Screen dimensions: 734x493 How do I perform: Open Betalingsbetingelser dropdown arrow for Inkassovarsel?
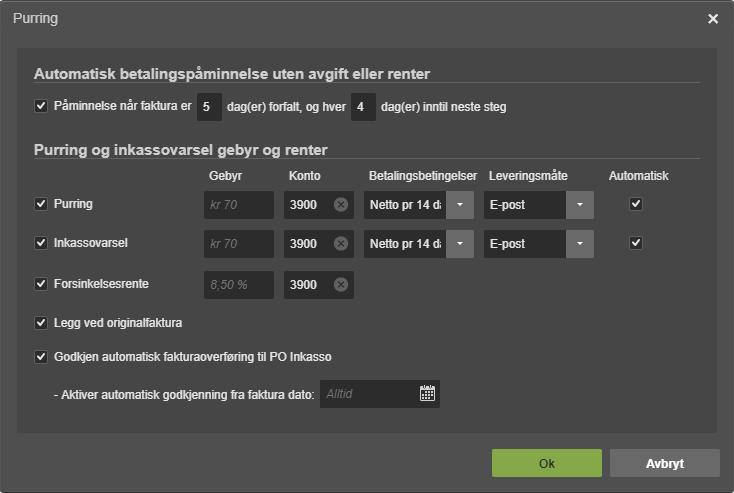[x=460, y=243]
